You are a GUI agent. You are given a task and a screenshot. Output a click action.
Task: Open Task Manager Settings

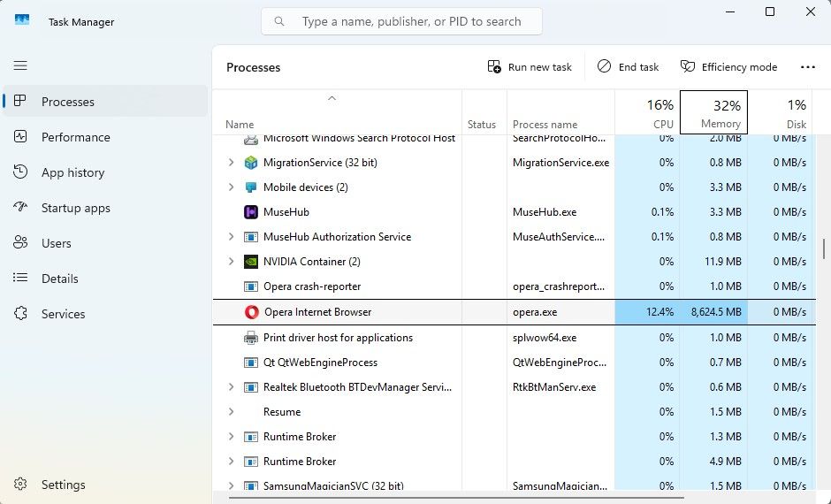click(105, 485)
